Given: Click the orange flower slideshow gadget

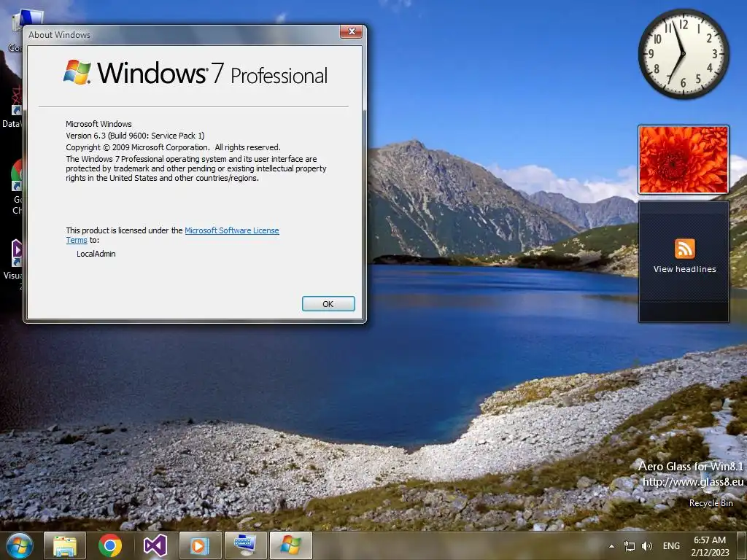Looking at the screenshot, I should (683, 160).
